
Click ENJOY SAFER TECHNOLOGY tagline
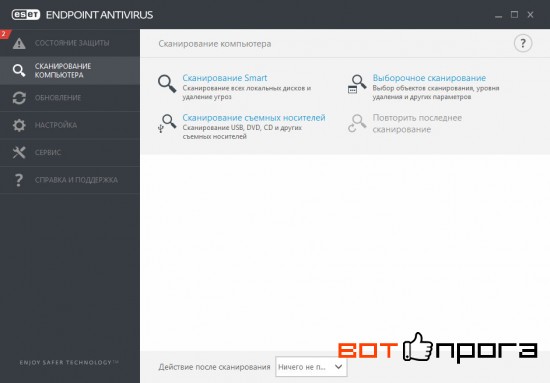tap(69, 362)
